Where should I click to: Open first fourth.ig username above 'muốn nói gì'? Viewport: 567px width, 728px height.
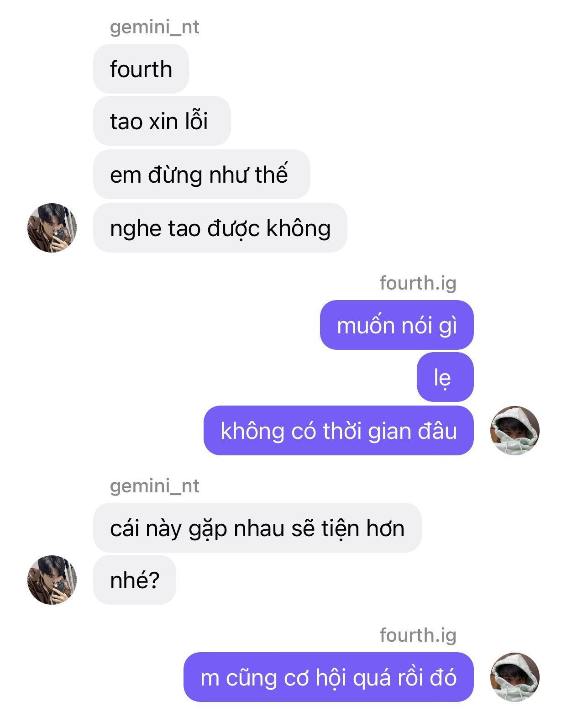(x=418, y=283)
